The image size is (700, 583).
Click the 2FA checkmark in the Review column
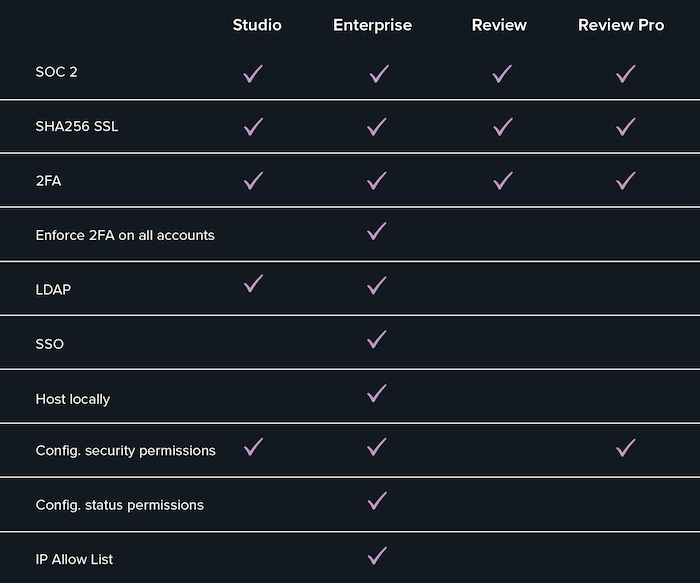click(503, 181)
